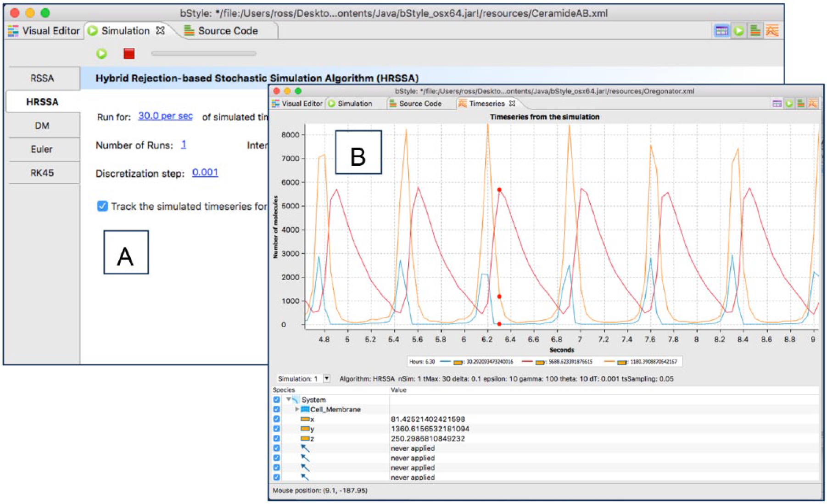This screenshot has width=827, height=504.
Task: Stop the simulation using the red square
Action: coord(129,53)
